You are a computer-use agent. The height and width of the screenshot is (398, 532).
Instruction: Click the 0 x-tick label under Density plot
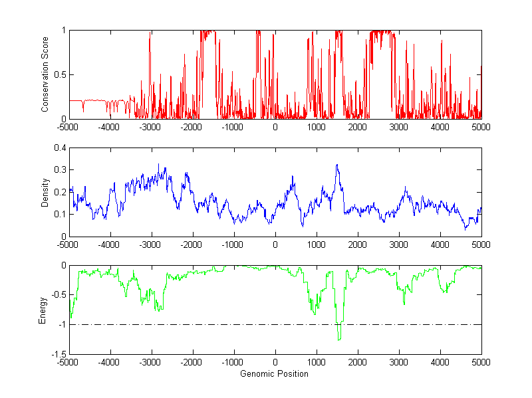point(275,245)
